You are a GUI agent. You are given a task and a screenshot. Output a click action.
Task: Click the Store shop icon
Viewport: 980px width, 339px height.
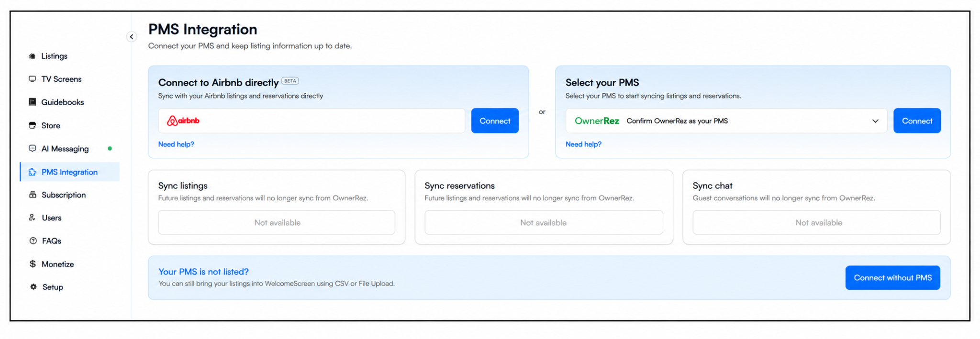click(32, 125)
